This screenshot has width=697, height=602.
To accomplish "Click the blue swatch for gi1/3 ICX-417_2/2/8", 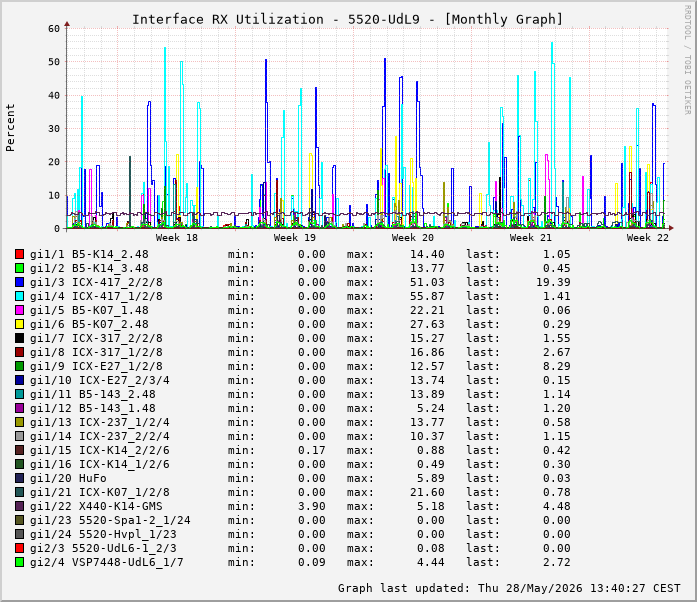I will pyautogui.click(x=19, y=282).
